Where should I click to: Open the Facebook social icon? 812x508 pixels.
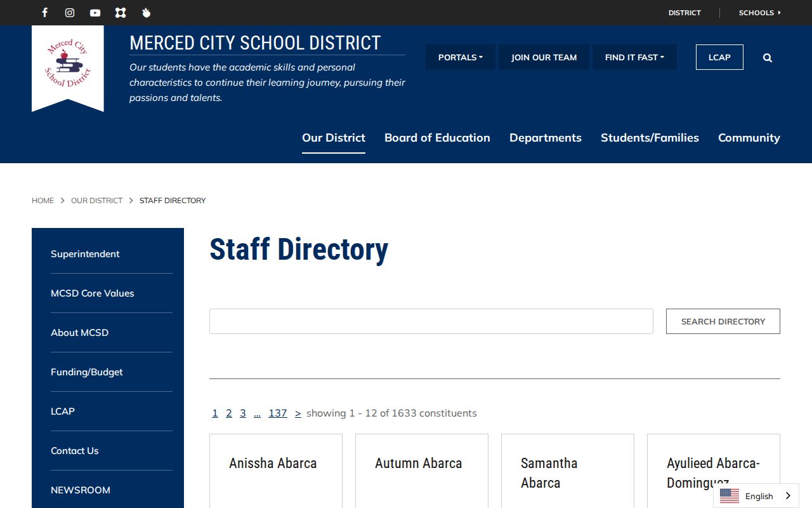click(44, 13)
